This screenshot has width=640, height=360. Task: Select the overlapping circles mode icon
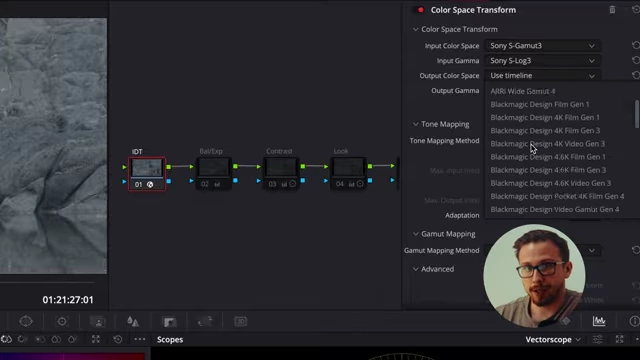7,339
